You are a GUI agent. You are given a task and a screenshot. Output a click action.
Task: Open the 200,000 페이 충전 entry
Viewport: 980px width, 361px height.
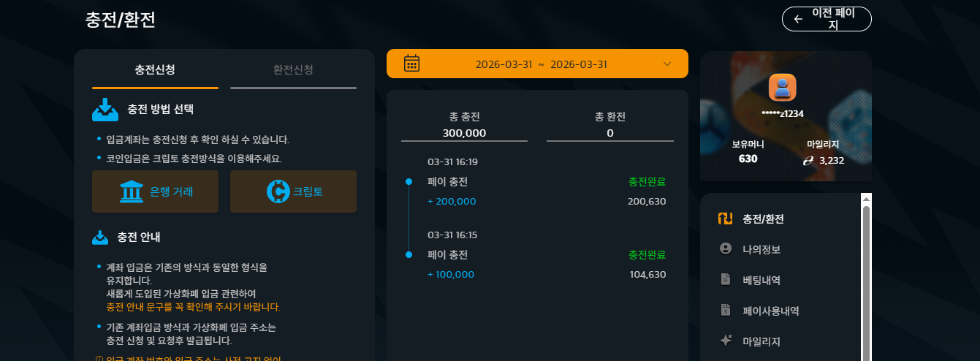click(537, 191)
